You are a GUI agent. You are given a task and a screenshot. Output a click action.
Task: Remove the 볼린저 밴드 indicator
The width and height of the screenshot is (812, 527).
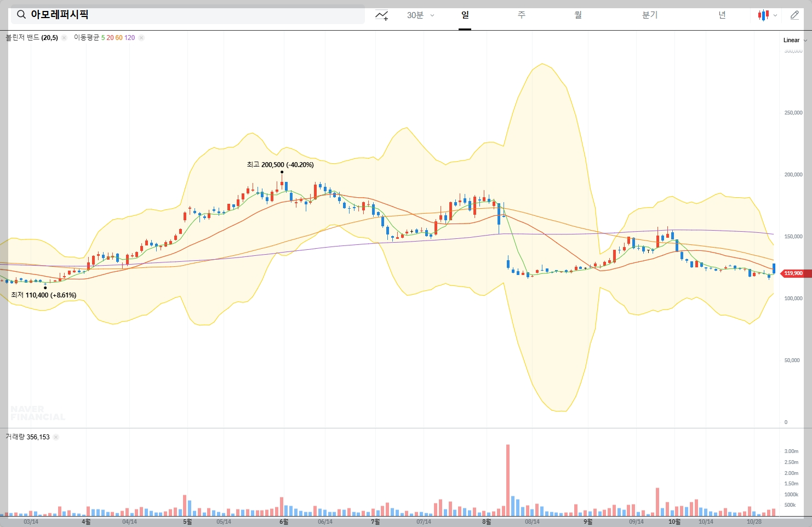tap(64, 38)
